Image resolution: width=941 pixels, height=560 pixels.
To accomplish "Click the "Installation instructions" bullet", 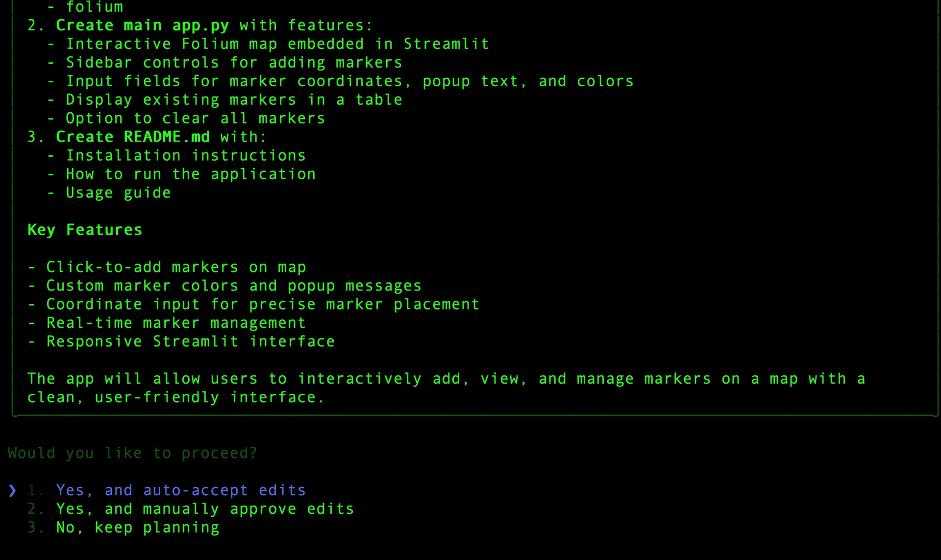I will tap(186, 156).
